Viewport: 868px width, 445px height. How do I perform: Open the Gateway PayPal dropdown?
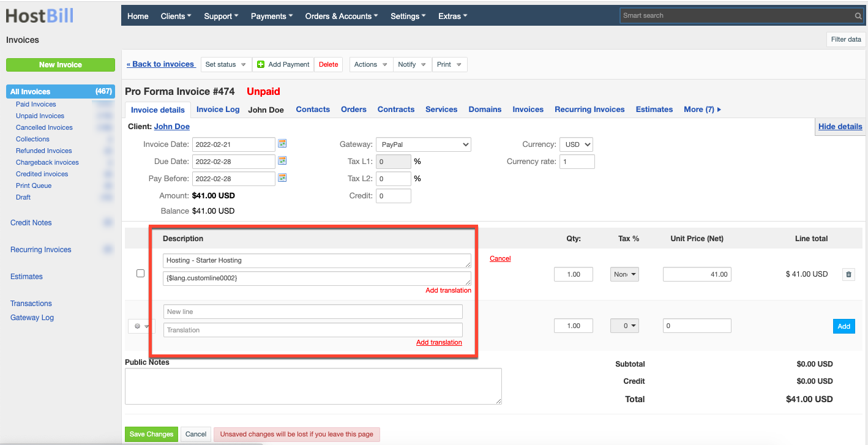[x=424, y=144]
